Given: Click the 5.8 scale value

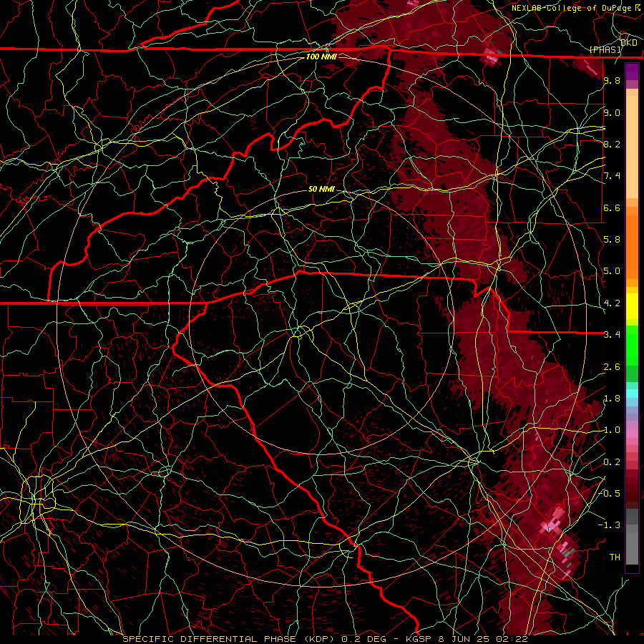Looking at the screenshot, I should 612,240.
